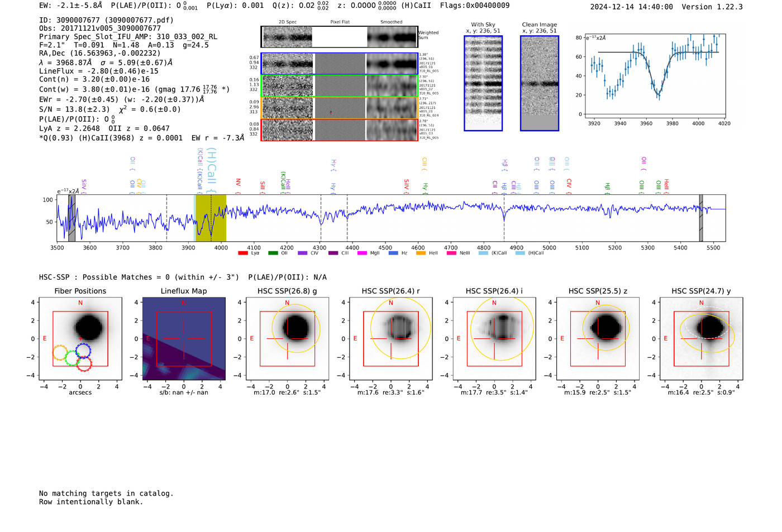The width and height of the screenshot is (782, 532).
Task: Click the EW: -2.1±-5.8Å header value
Action: pyautogui.click(x=71, y=6)
